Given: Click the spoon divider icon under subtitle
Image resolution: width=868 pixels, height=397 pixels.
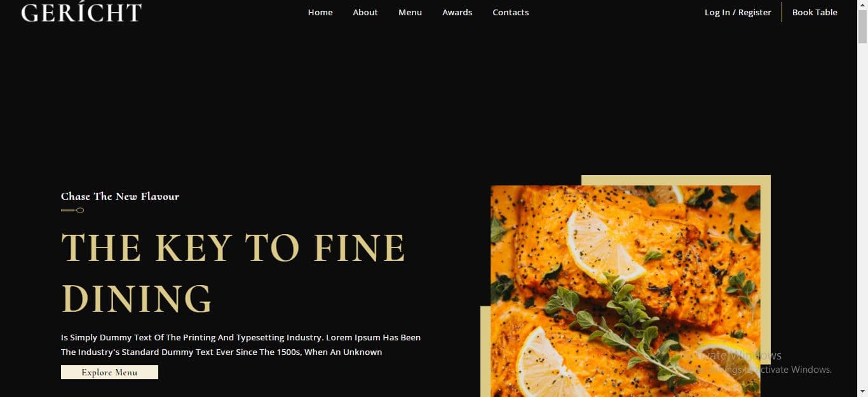Looking at the screenshot, I should (x=72, y=210).
